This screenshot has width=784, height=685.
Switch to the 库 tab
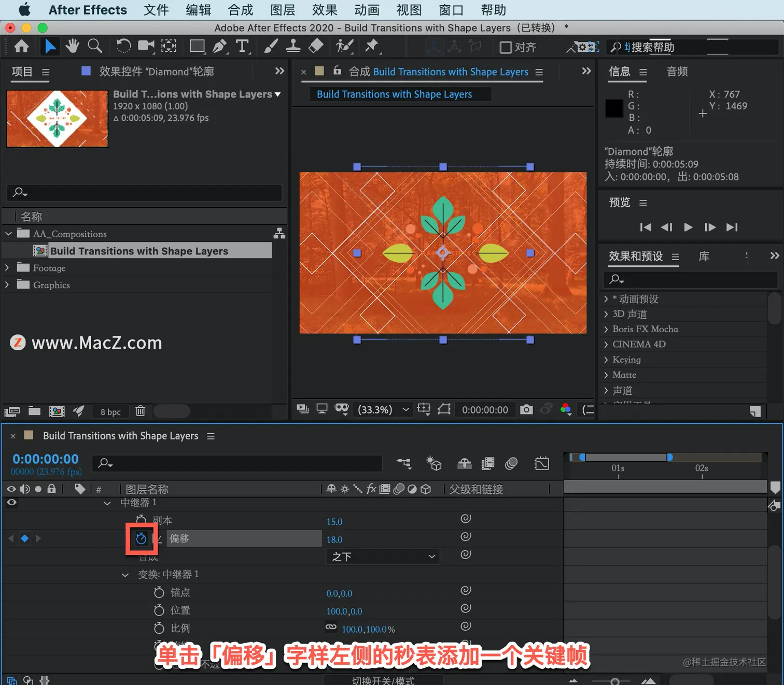coord(704,256)
